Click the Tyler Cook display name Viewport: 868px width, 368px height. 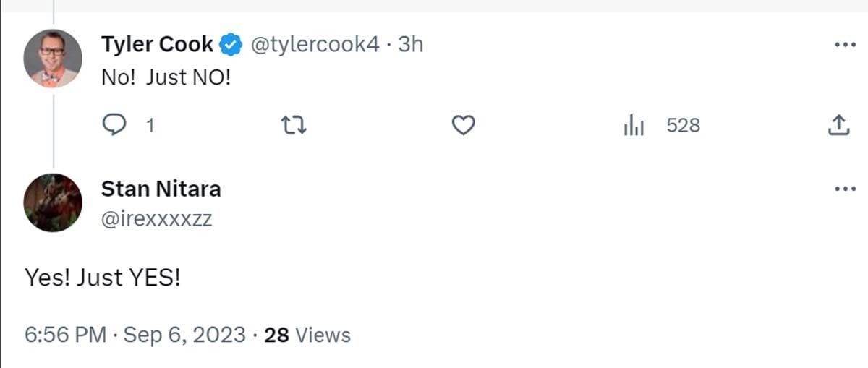[157, 45]
